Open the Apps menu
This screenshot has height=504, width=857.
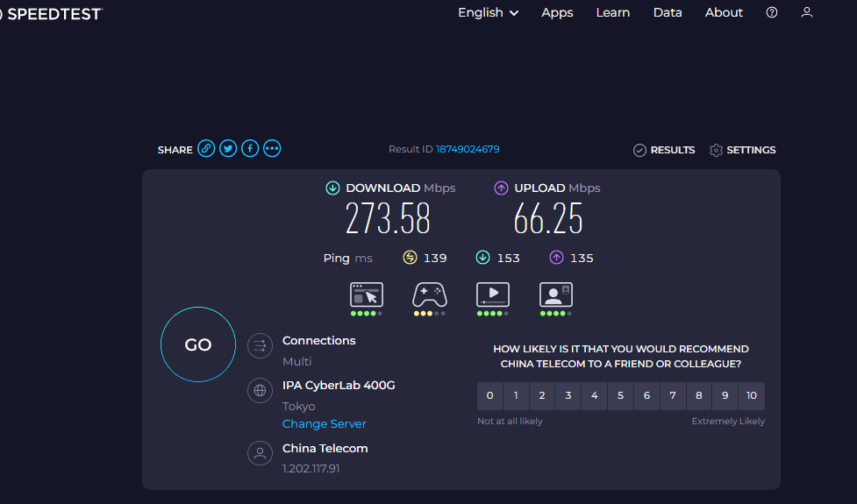coord(557,12)
